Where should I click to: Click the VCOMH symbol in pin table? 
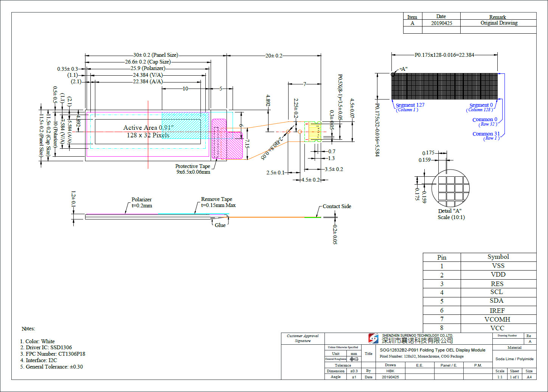pyautogui.click(x=498, y=319)
